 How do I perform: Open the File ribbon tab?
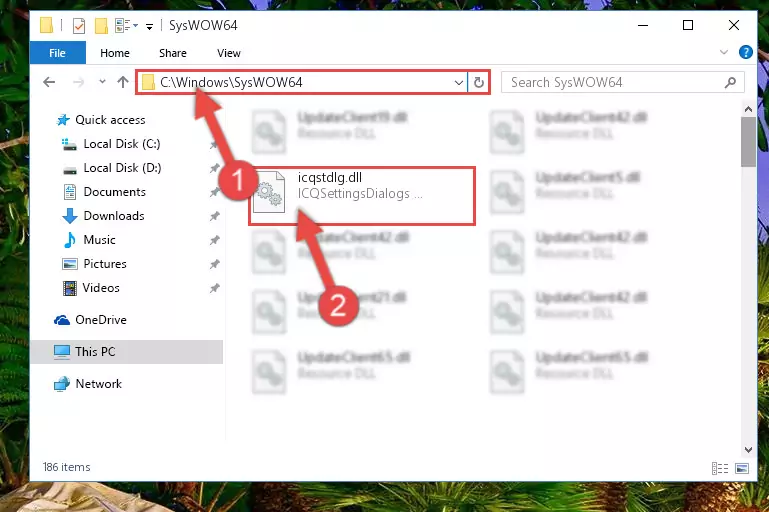57,53
